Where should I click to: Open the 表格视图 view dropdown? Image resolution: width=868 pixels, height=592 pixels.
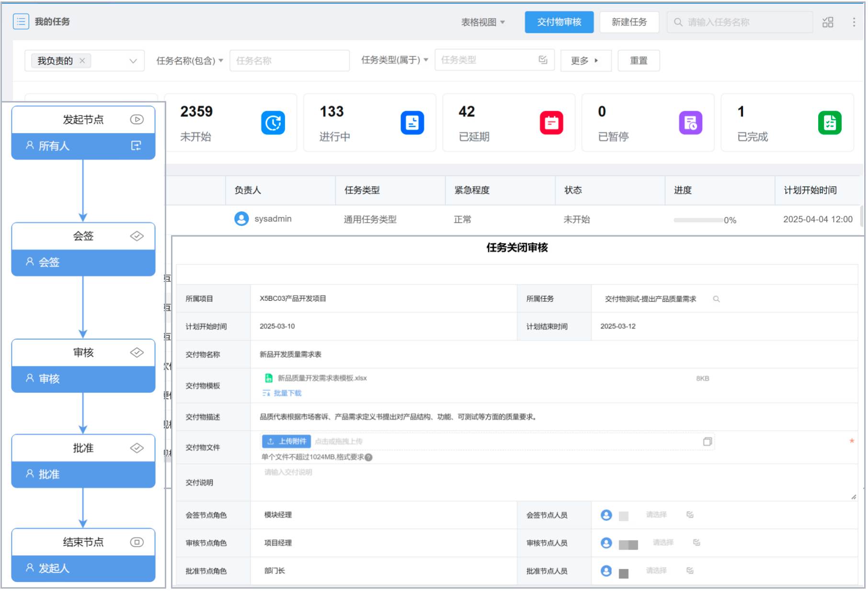(x=483, y=22)
